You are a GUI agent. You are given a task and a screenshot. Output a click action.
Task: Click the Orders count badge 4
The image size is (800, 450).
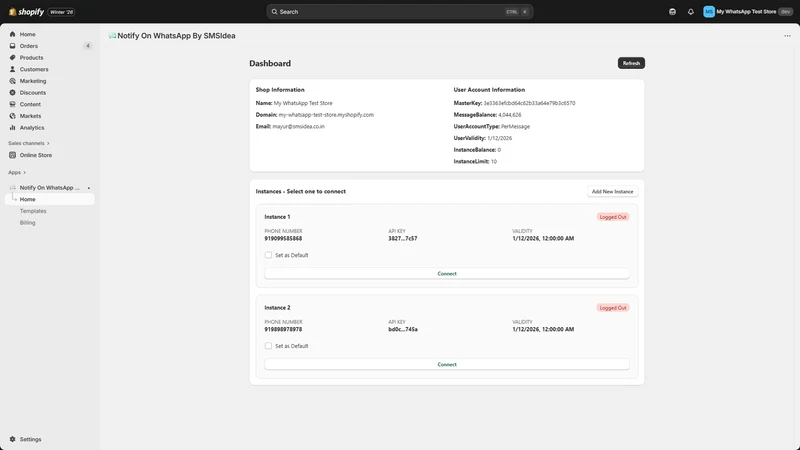[88, 46]
